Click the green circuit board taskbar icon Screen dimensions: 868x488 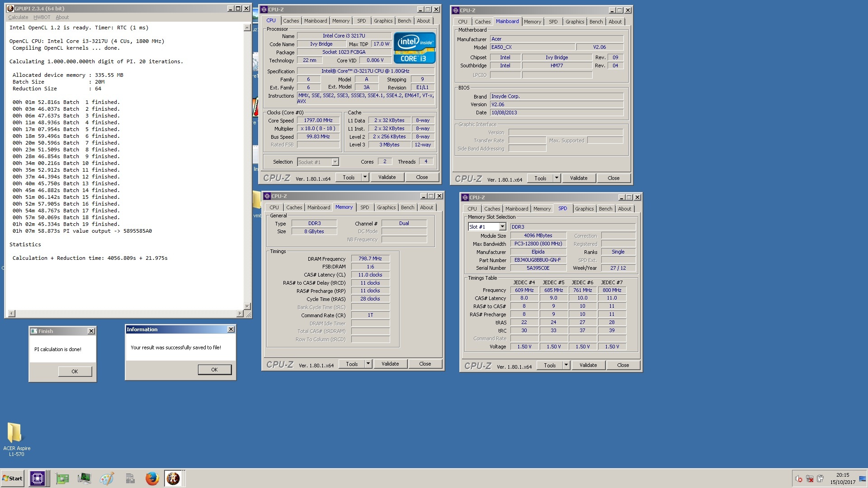[x=62, y=479]
